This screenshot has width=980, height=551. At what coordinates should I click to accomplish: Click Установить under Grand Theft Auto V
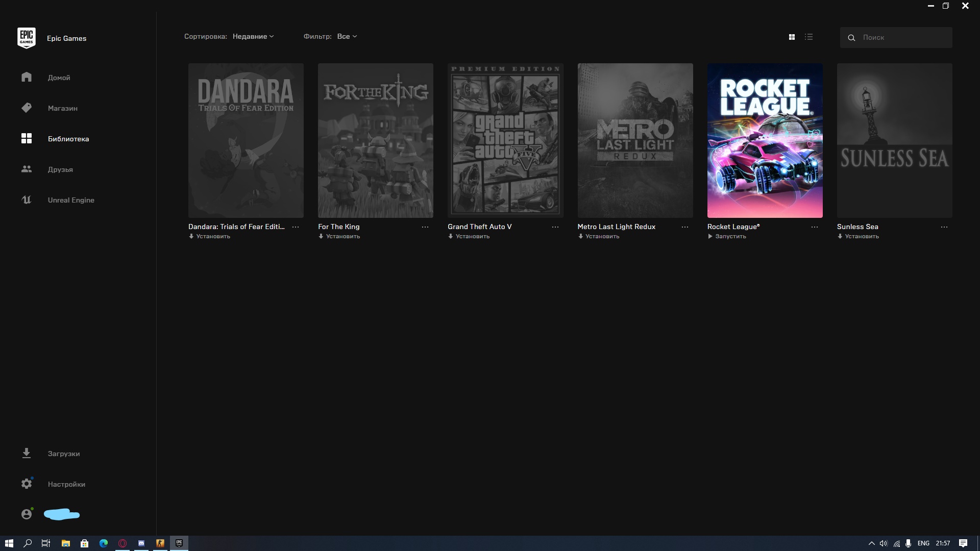469,236
